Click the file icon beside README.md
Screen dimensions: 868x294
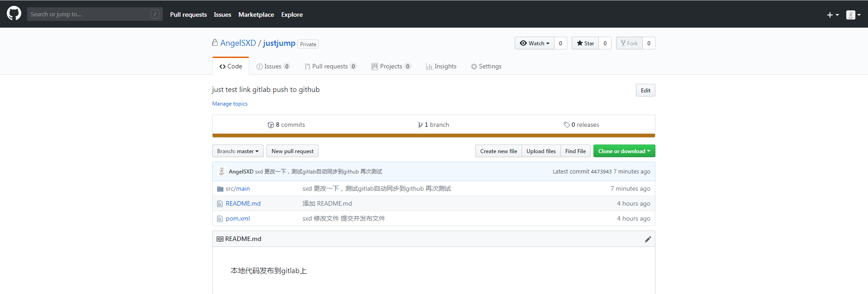pyautogui.click(x=220, y=204)
